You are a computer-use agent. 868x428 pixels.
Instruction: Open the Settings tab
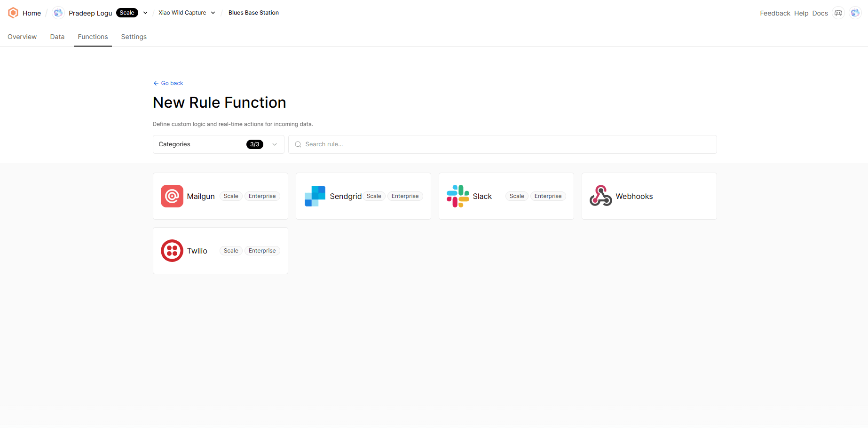(x=134, y=37)
